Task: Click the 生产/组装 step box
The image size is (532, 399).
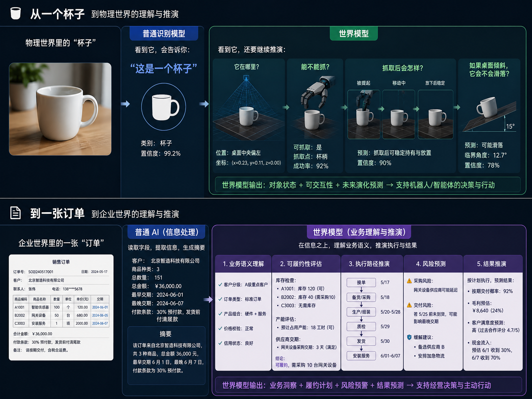Action: pos(361,312)
